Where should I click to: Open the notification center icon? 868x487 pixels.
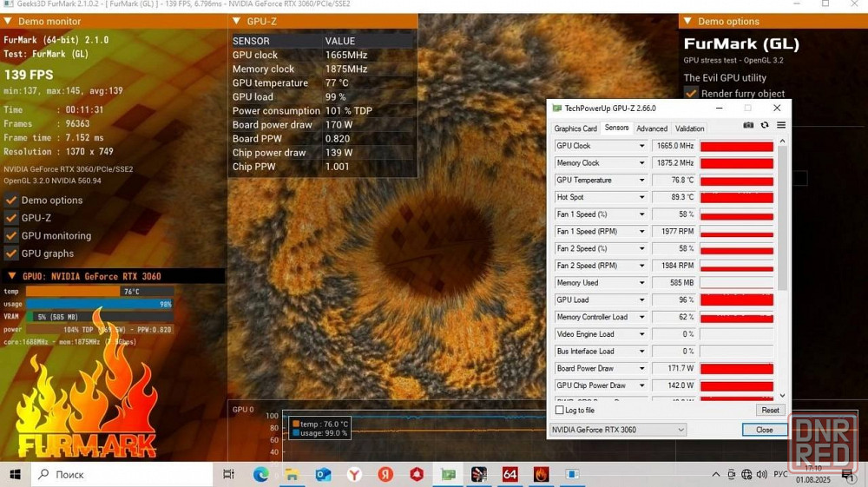click(x=847, y=475)
